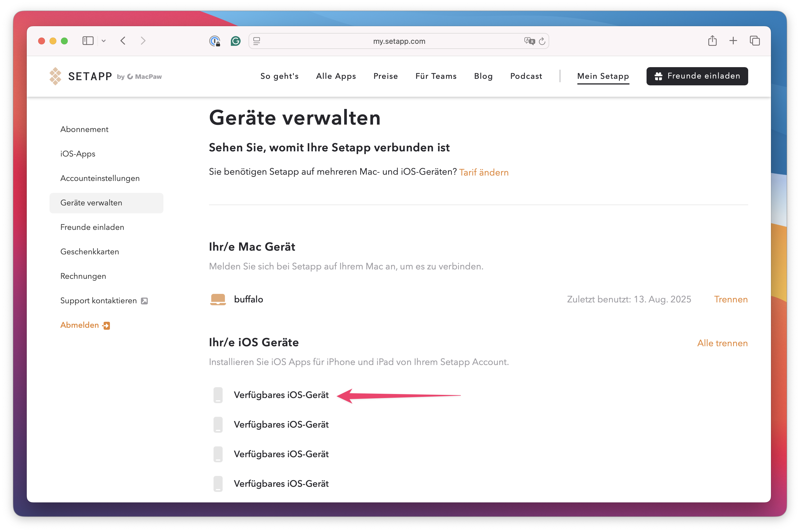Open Rechnungen in the sidebar

tap(83, 276)
